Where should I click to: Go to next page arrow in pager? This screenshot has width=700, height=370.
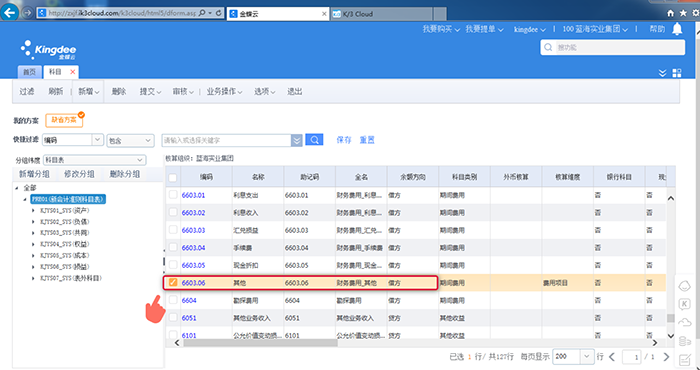(667, 357)
